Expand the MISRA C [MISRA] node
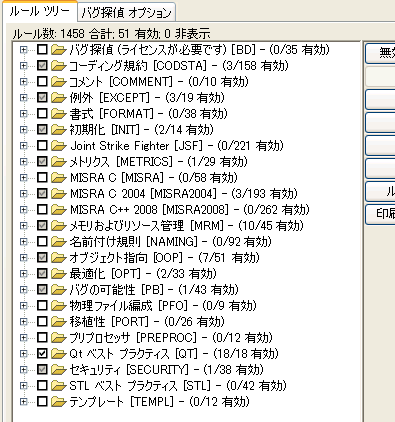The height and width of the screenshot is (422, 395). point(23,178)
